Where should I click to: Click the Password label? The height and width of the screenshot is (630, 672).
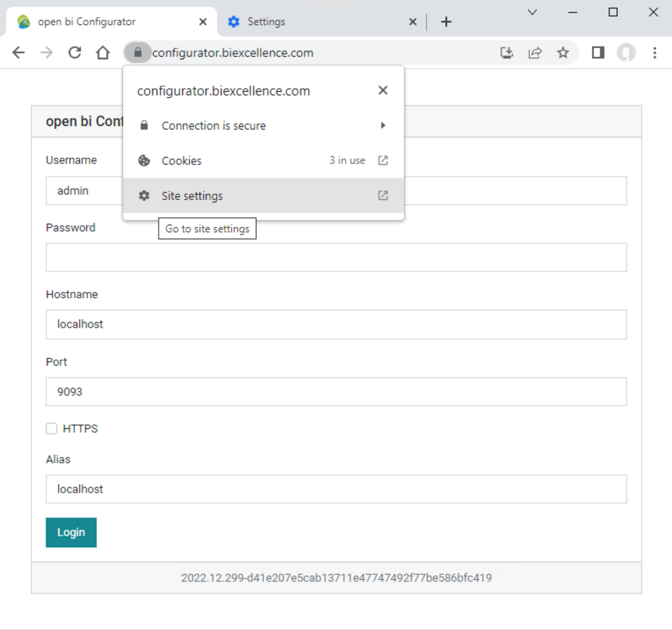pyautogui.click(x=71, y=228)
